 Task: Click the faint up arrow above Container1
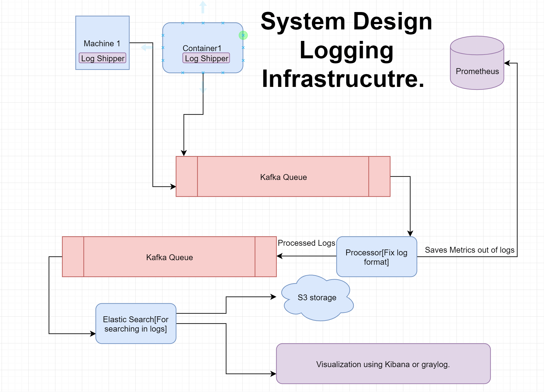coord(203,7)
